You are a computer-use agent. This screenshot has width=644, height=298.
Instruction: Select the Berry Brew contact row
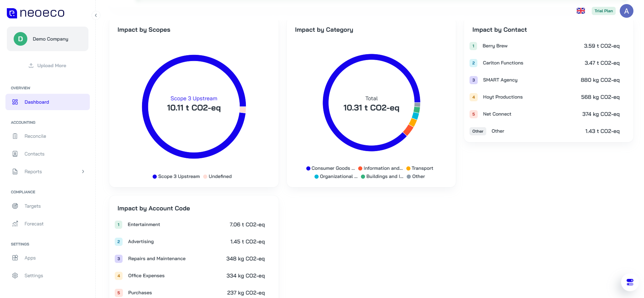(x=548, y=46)
